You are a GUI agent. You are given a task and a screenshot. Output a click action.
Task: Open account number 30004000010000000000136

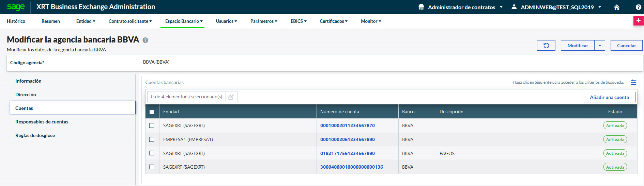click(x=351, y=167)
